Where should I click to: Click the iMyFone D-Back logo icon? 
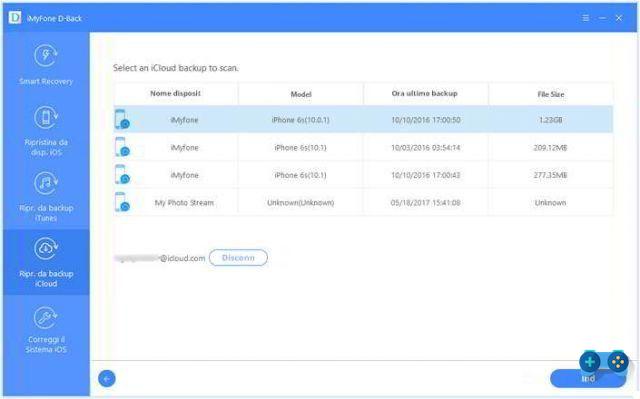[x=15, y=18]
